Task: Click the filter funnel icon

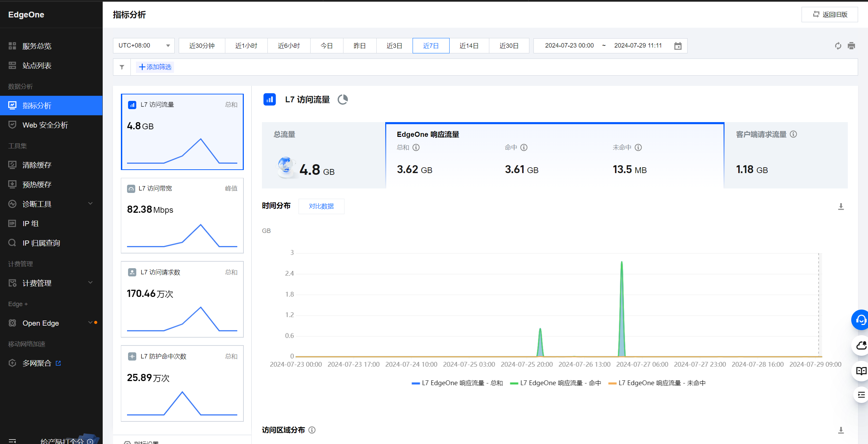Action: (x=122, y=67)
